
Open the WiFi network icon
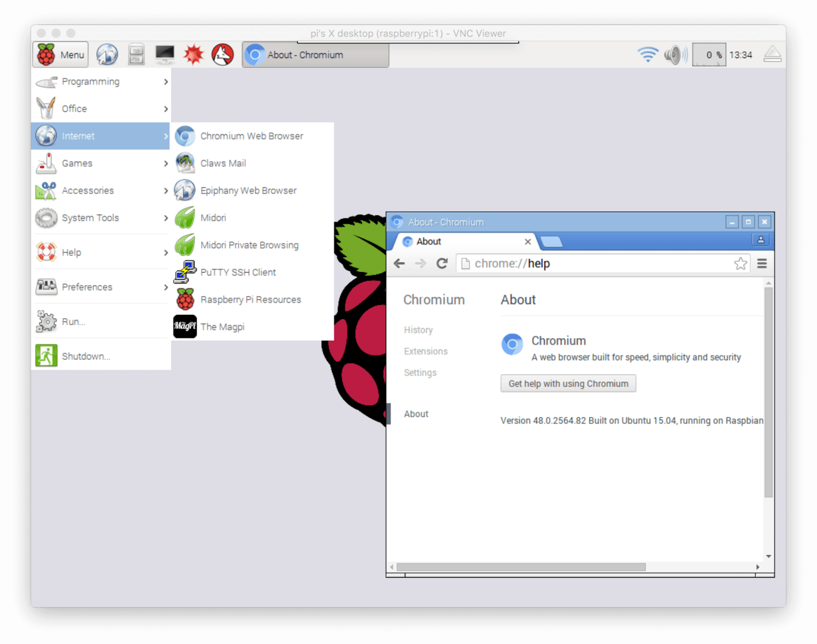pyautogui.click(x=648, y=55)
